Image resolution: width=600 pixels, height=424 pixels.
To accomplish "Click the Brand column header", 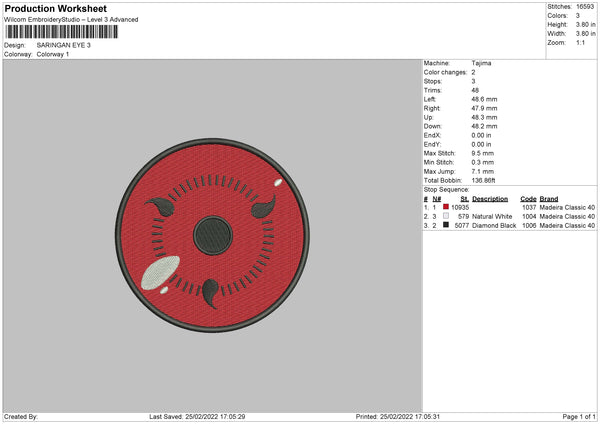I will (x=549, y=199).
